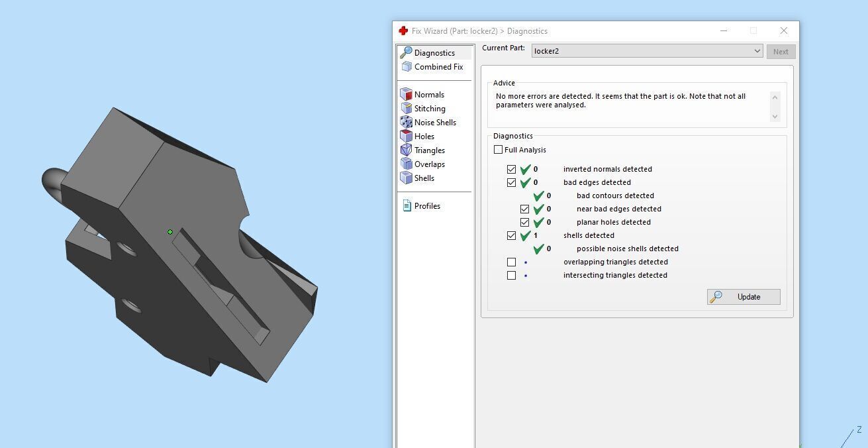This screenshot has width=868, height=448.
Task: Open the Combined Fix page
Action: [x=438, y=67]
